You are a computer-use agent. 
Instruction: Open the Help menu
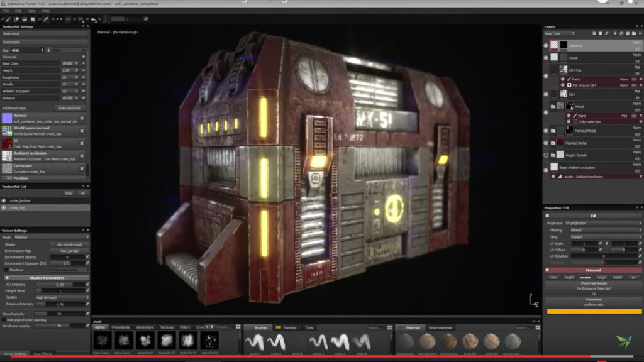[45, 11]
